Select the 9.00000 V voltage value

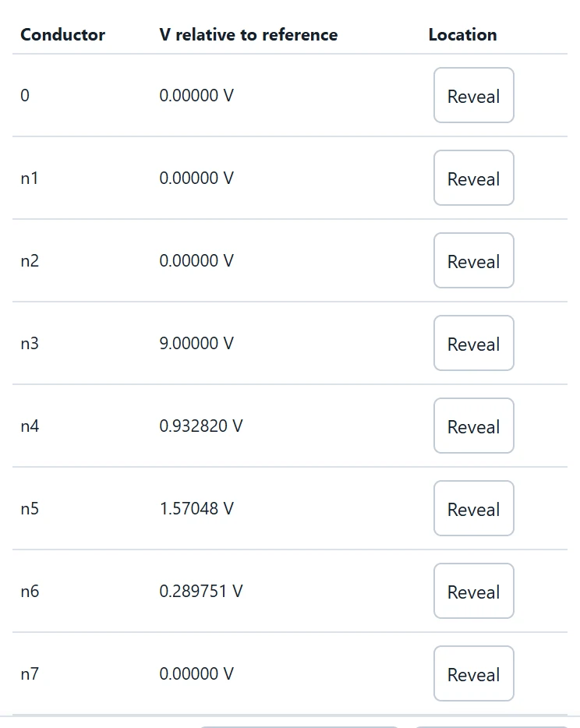pos(196,343)
